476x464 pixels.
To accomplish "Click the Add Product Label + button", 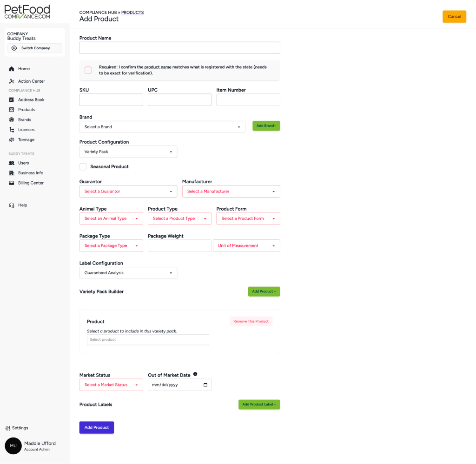I will click(259, 404).
